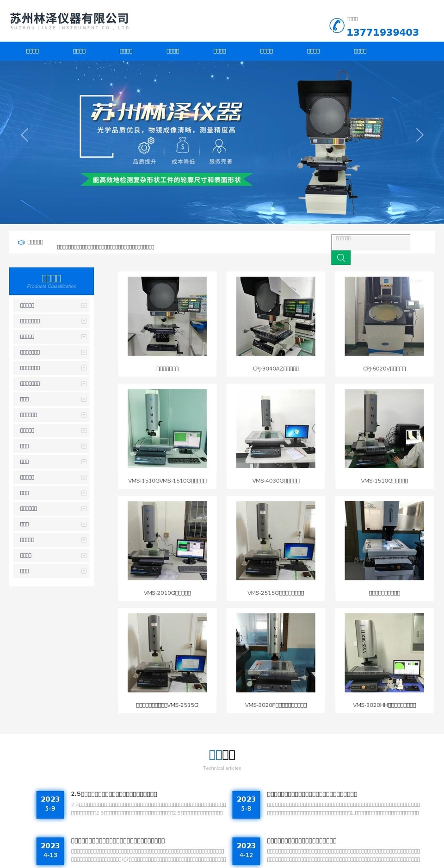Click the CPJ-3040AZ product title link
444x868 pixels.
pyautogui.click(x=276, y=369)
